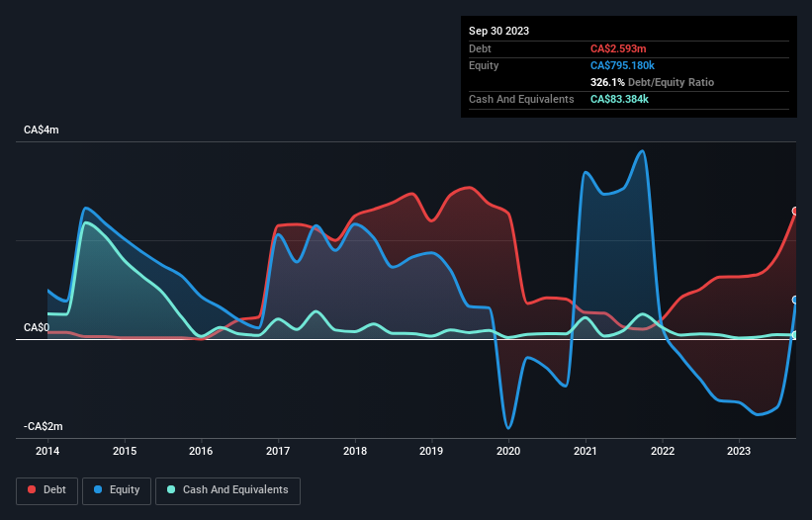Toggle the Debt legend button
The height and width of the screenshot is (520, 812).
(x=47, y=490)
